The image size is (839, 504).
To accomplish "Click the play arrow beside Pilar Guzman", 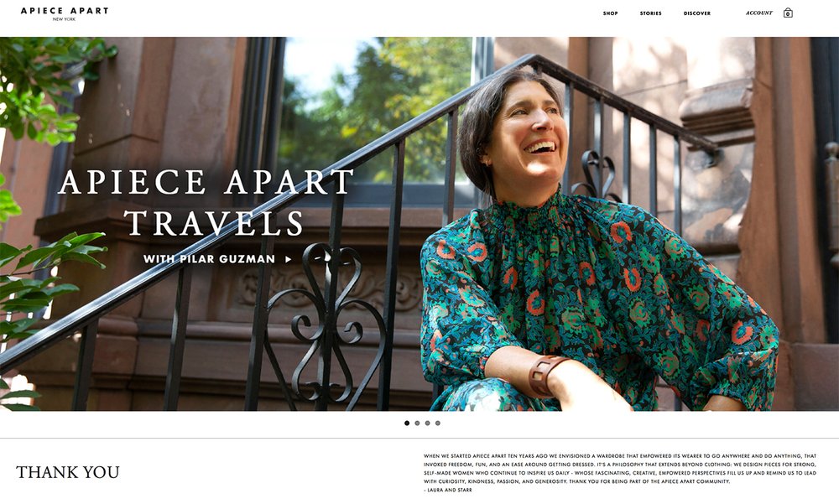I will 289,259.
